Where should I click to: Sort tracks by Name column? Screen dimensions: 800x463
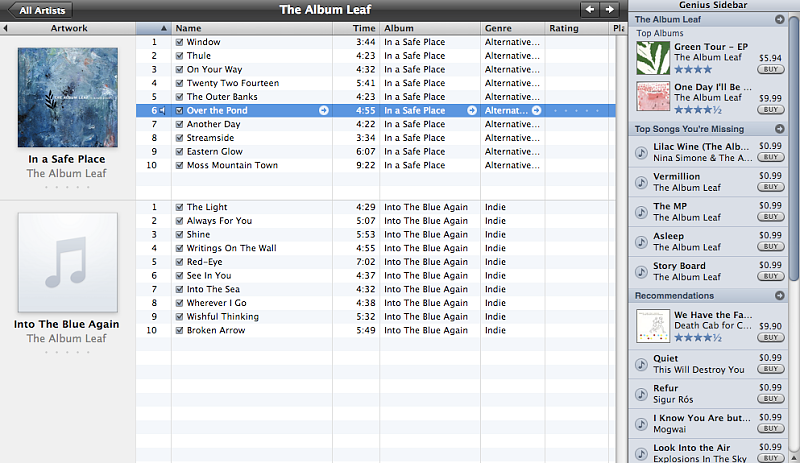pyautogui.click(x=252, y=28)
